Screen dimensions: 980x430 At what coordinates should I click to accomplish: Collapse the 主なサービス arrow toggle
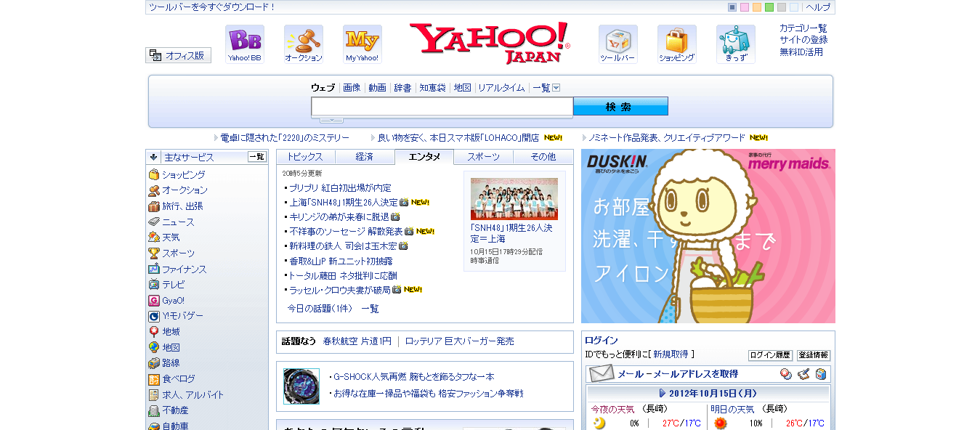pyautogui.click(x=154, y=157)
